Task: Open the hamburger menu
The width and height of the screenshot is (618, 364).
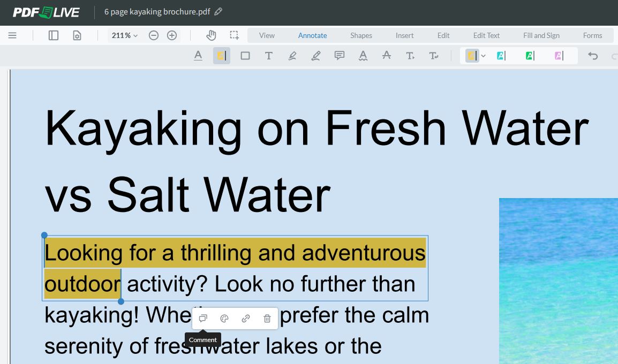Action: (12, 35)
